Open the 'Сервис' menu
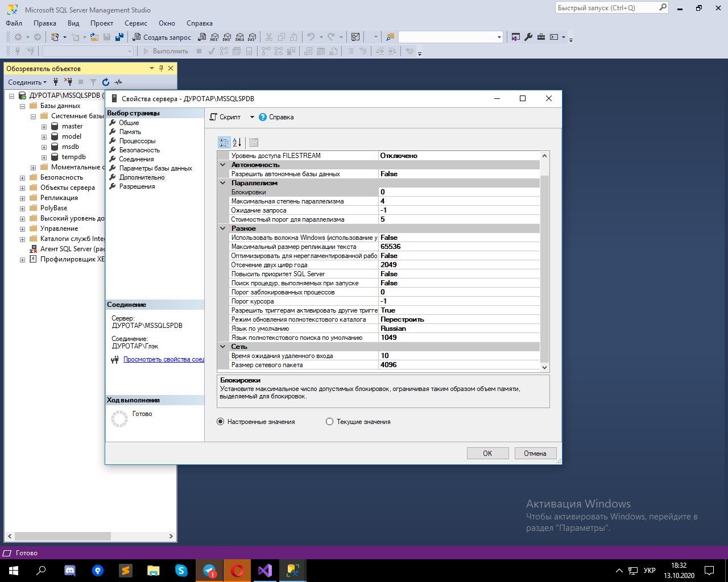 tap(136, 23)
